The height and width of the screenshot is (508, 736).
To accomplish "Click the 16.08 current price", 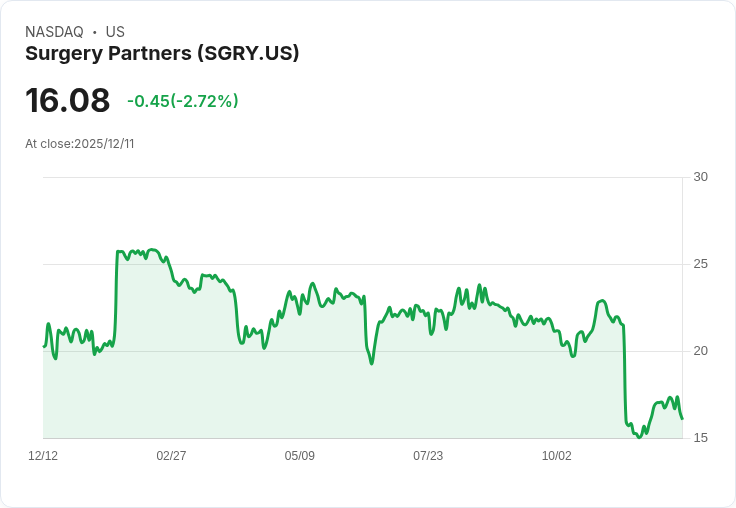I will click(x=67, y=101).
